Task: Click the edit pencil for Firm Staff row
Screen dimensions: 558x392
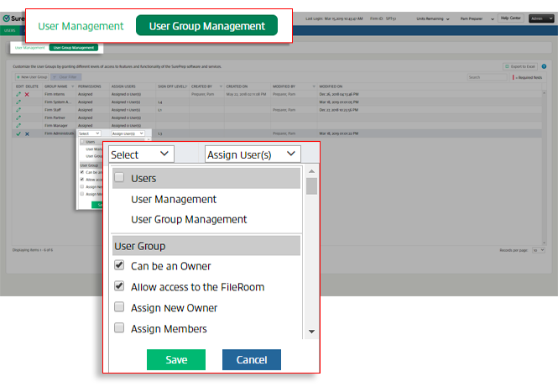Action: tap(18, 110)
